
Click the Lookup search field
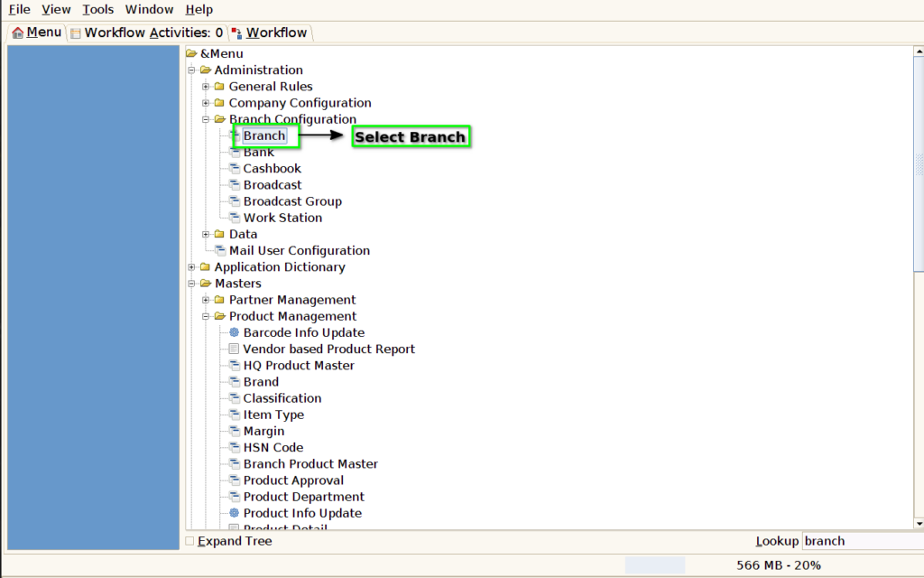tap(863, 541)
